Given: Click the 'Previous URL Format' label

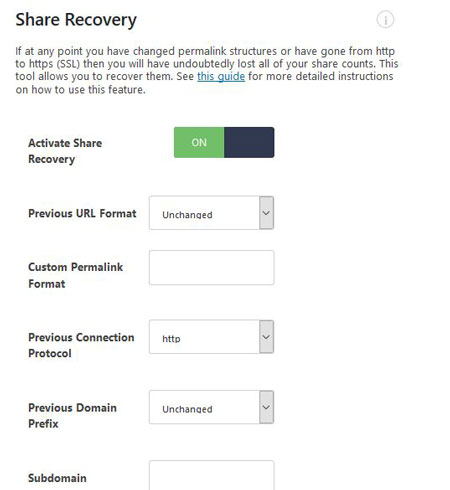Looking at the screenshot, I should click(82, 213).
